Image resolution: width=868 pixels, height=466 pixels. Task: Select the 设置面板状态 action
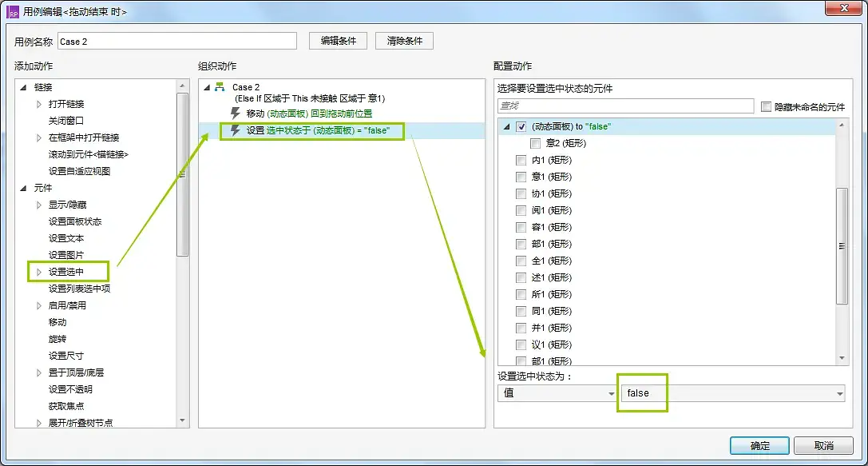[75, 221]
